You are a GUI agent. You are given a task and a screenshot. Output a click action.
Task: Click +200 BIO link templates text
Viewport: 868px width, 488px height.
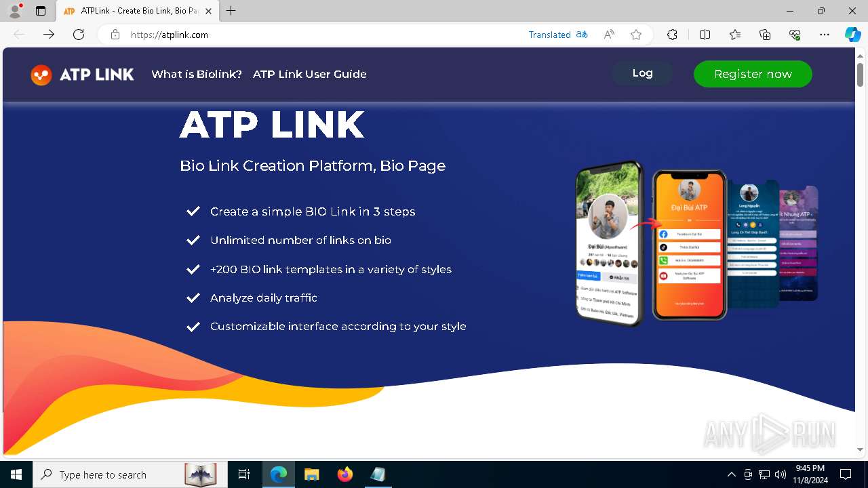pos(331,269)
